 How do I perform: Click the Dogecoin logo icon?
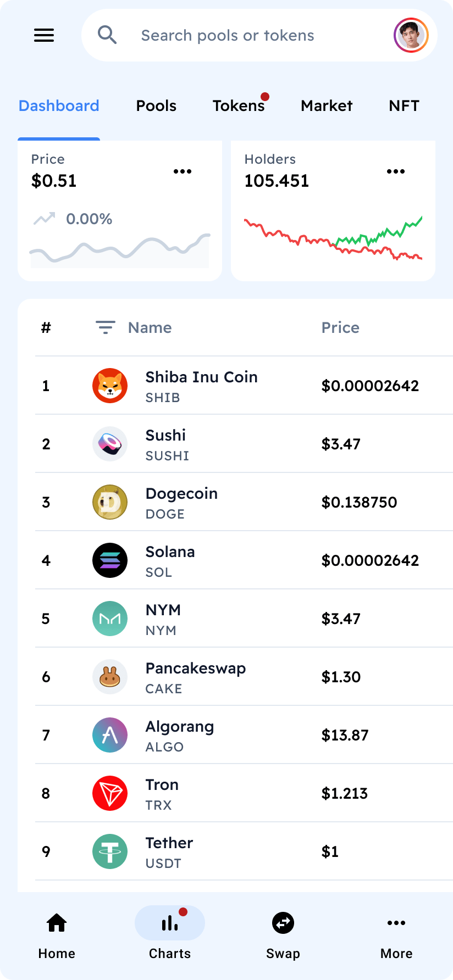click(110, 502)
